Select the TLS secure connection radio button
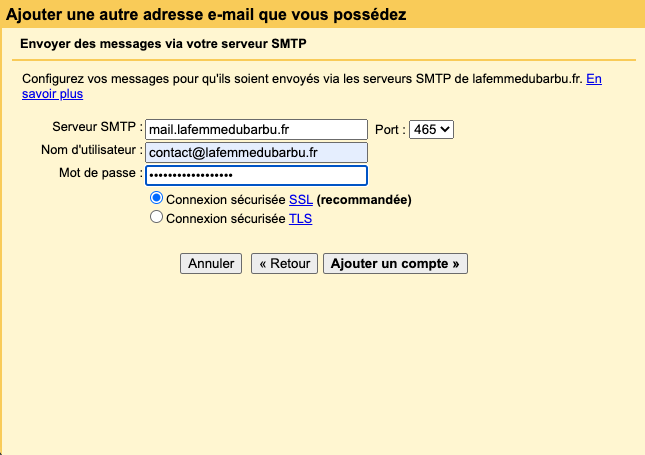 156,218
